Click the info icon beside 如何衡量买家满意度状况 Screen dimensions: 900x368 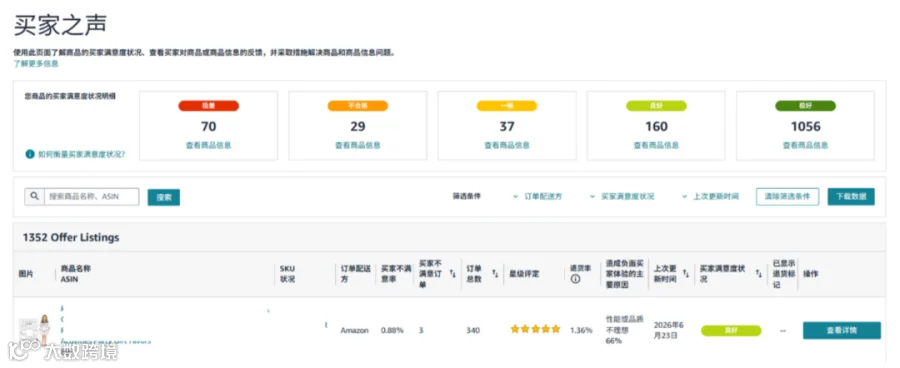click(30, 154)
